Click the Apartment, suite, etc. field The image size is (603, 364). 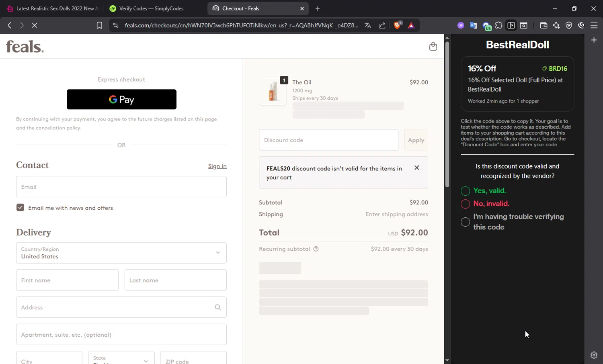click(121, 334)
